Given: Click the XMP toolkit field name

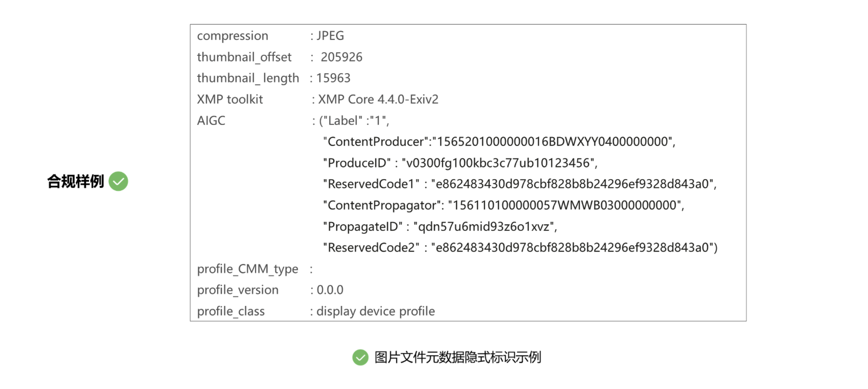Looking at the screenshot, I should coord(230,99).
